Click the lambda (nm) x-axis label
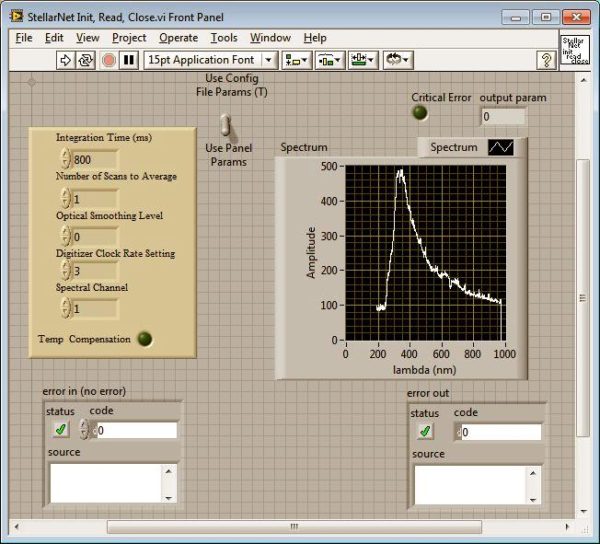 pos(424,370)
